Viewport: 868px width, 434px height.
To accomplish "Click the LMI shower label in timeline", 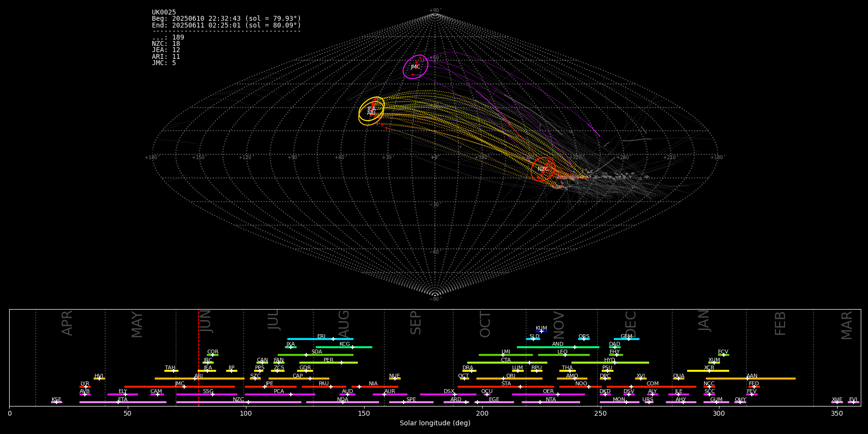I will 506,352.
